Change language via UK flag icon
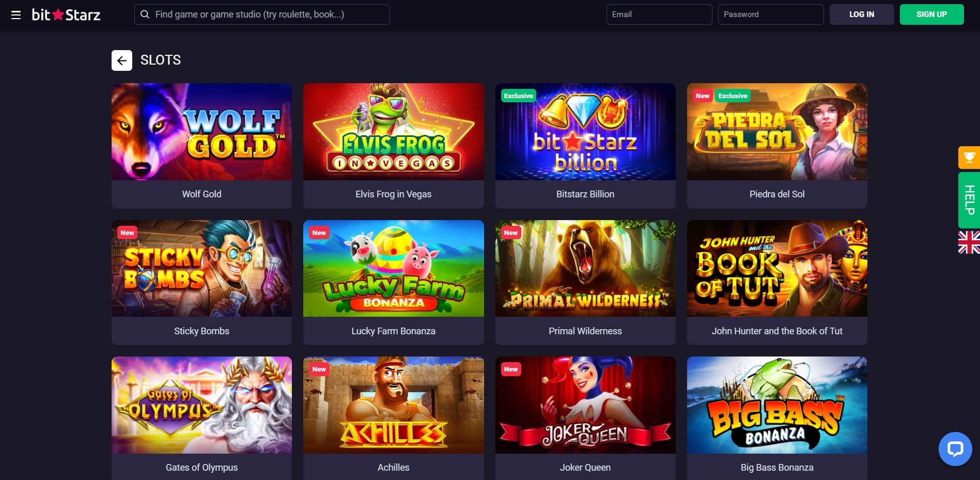This screenshot has height=480, width=980. tap(969, 242)
